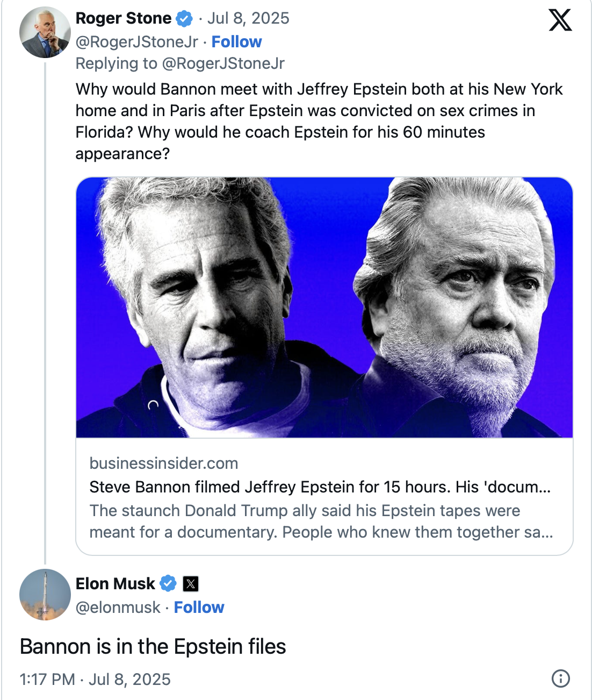The width and height of the screenshot is (592, 700).
Task: Open the info icon near the timestamp
Action: tap(560, 678)
